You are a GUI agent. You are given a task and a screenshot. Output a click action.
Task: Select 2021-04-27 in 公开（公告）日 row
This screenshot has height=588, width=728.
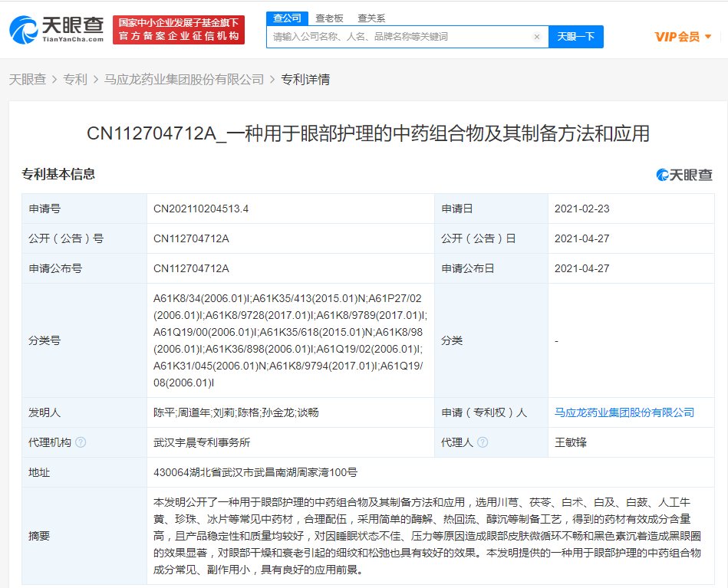click(x=581, y=238)
